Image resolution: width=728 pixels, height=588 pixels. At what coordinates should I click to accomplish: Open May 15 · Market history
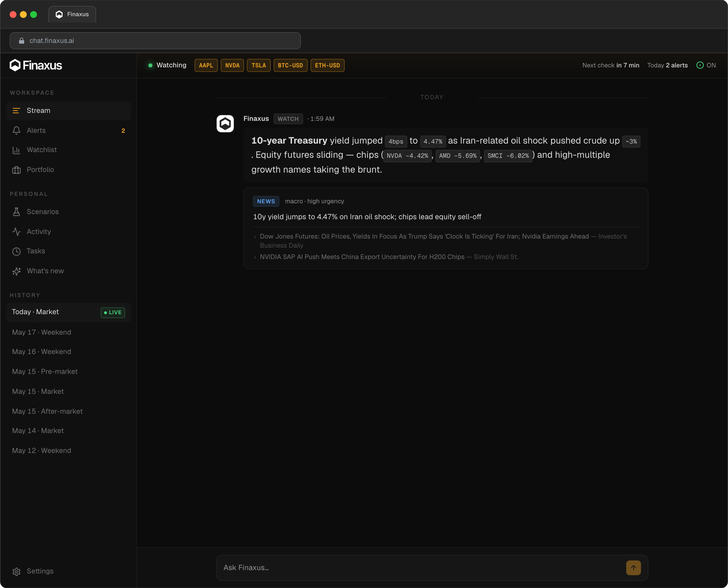click(x=69, y=392)
